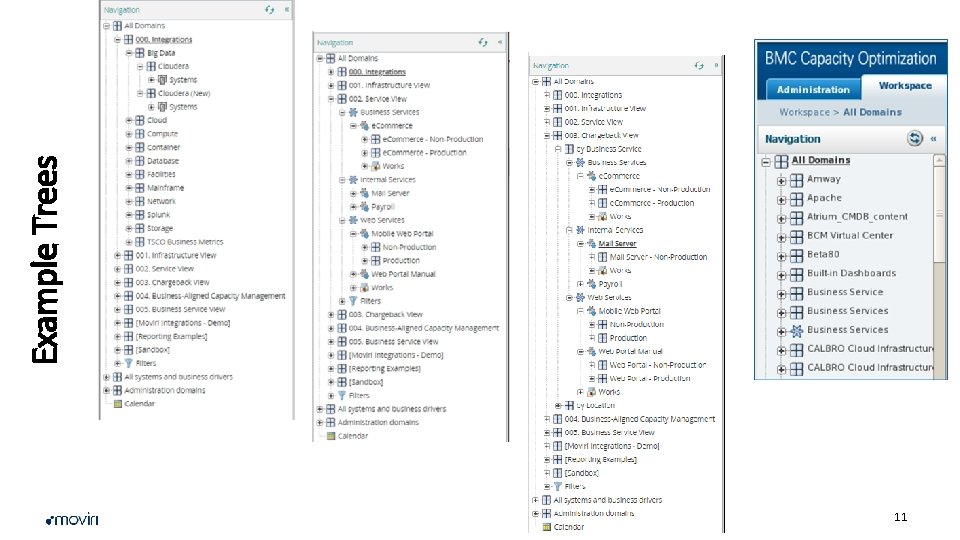
Task: Open the Administration tab
Action: [x=813, y=89]
